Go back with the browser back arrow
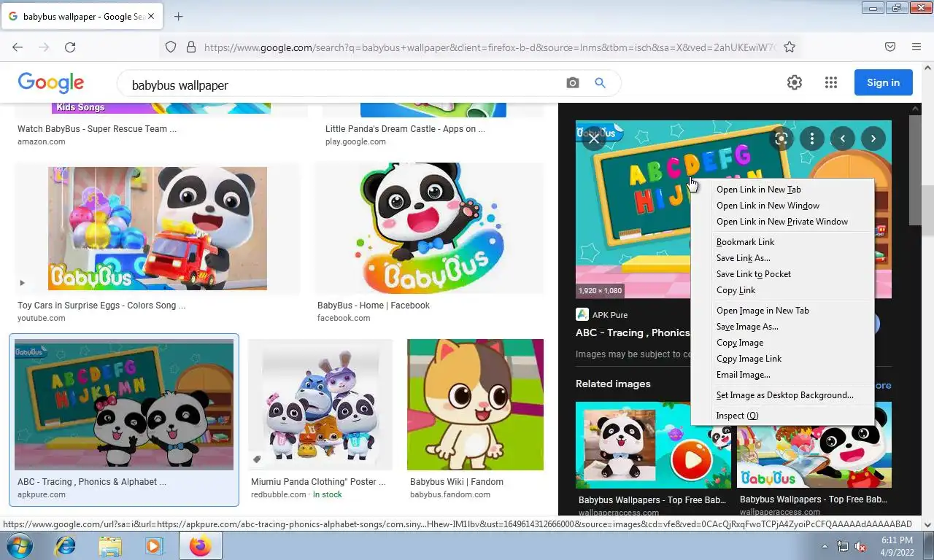This screenshot has height=560, width=934. 18,47
